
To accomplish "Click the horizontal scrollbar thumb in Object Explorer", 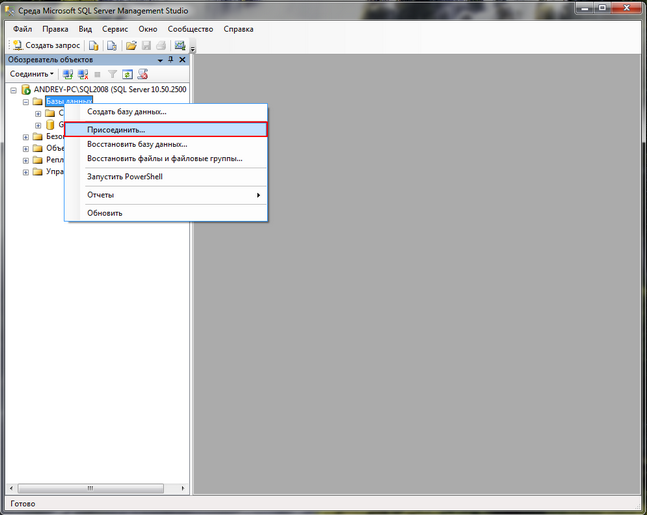I will pos(90,488).
